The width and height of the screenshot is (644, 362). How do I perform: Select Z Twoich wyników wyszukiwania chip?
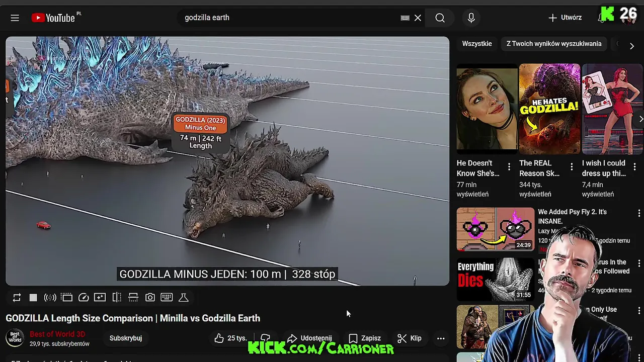pyautogui.click(x=554, y=44)
